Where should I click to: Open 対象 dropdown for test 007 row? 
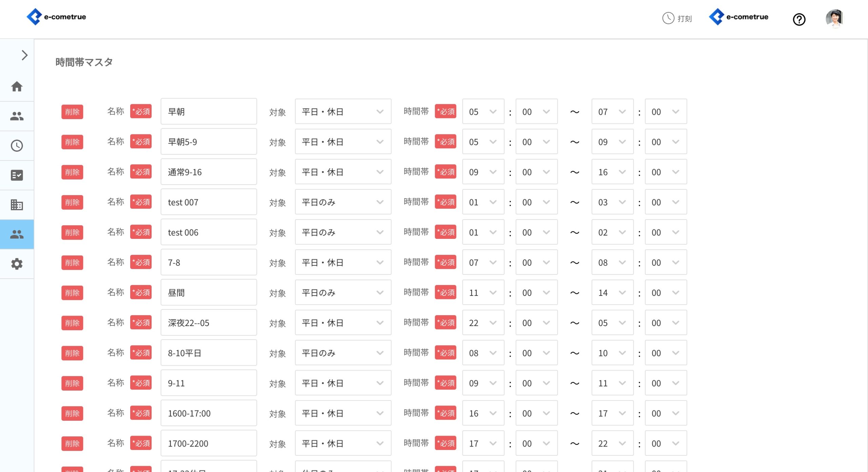(343, 202)
